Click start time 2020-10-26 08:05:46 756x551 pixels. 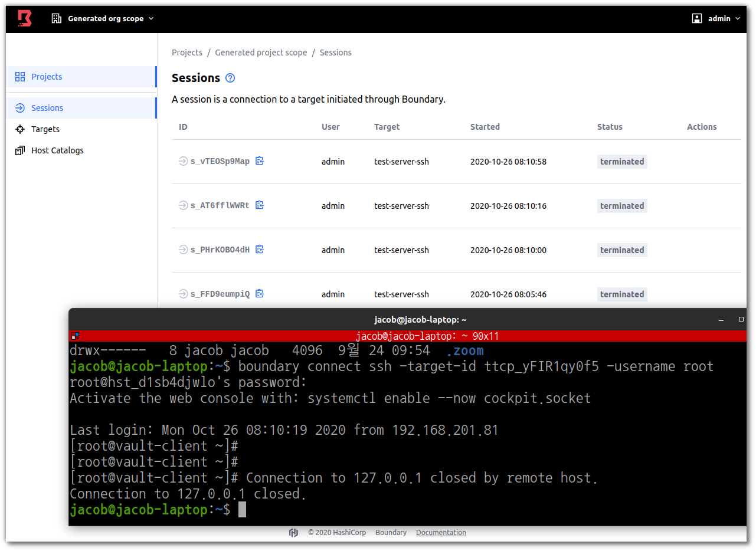click(508, 294)
